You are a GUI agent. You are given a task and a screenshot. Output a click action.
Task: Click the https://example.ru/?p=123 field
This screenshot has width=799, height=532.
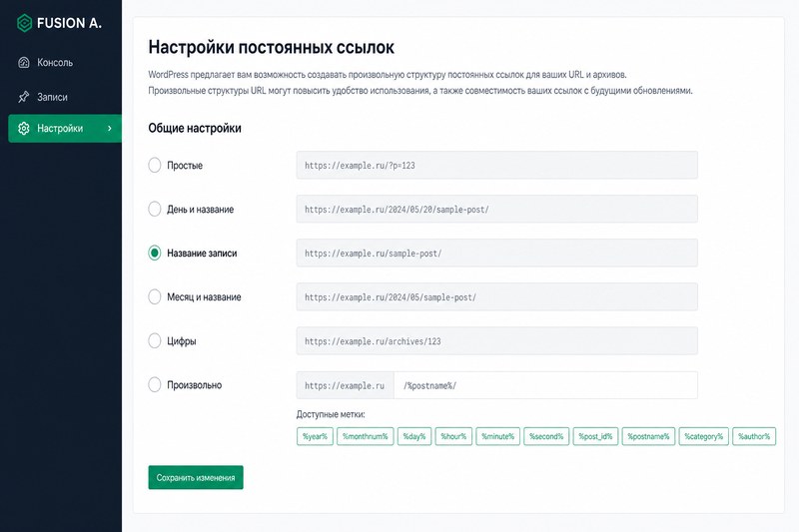[496, 165]
